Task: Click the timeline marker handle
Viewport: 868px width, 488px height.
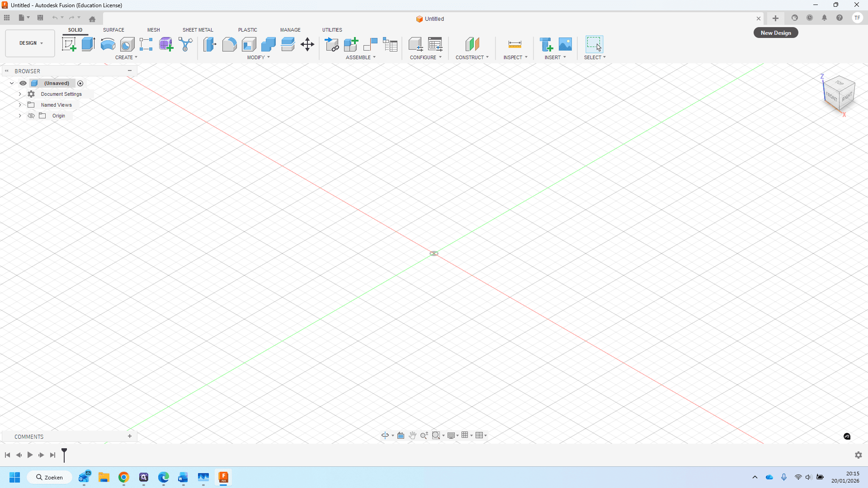Action: pos(64,455)
